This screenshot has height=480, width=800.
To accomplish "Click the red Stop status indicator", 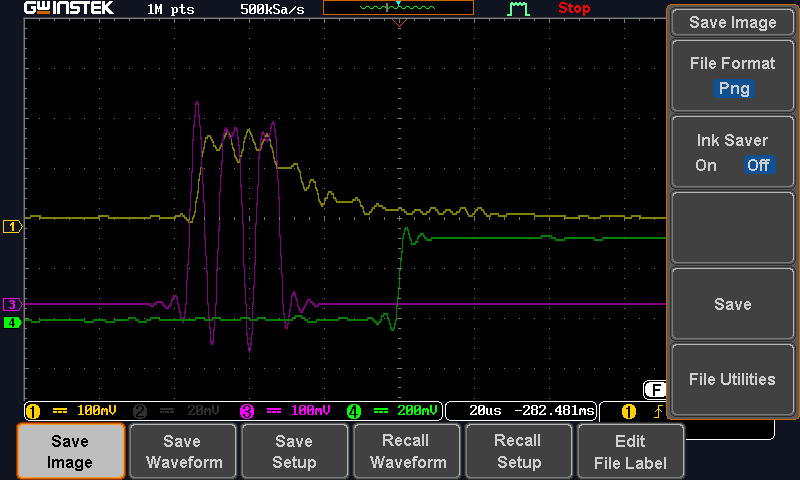I will [574, 8].
